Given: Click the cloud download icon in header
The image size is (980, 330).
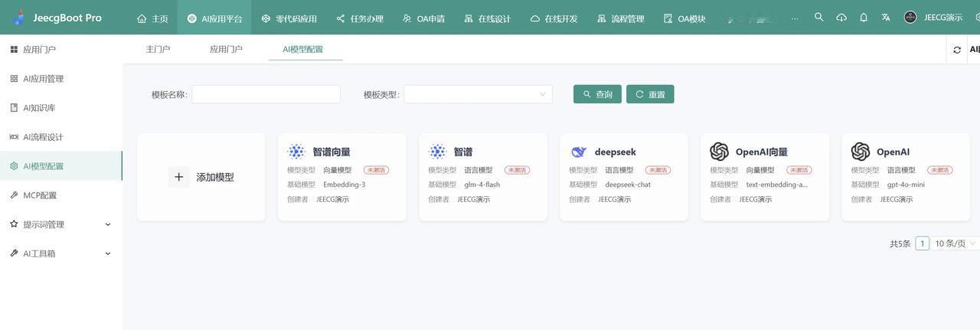Looking at the screenshot, I should (841, 17).
